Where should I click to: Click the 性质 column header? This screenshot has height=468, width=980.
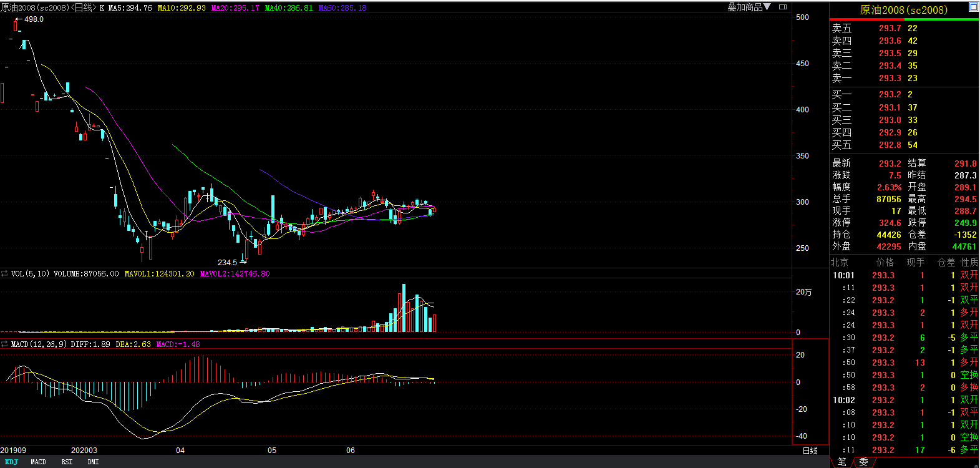point(969,262)
